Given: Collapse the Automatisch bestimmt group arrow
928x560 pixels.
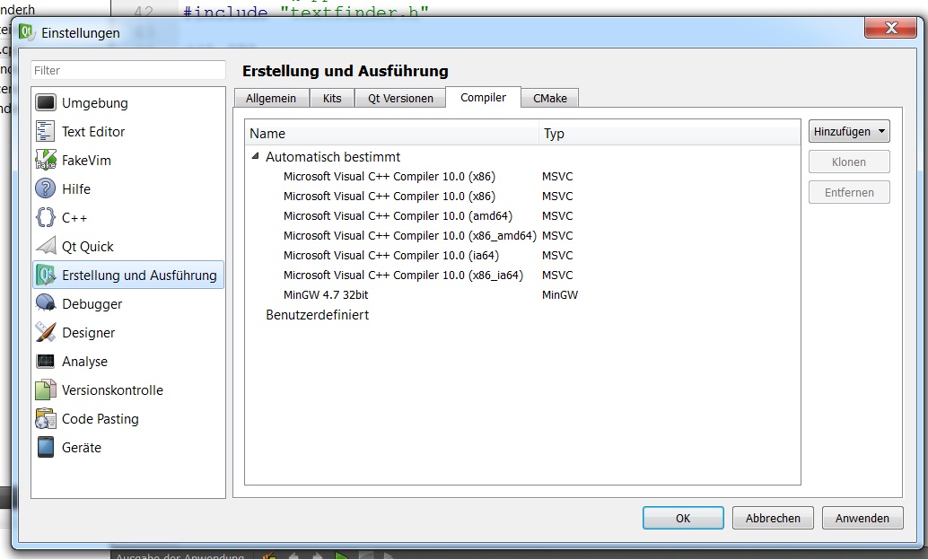Looking at the screenshot, I should coord(256,156).
